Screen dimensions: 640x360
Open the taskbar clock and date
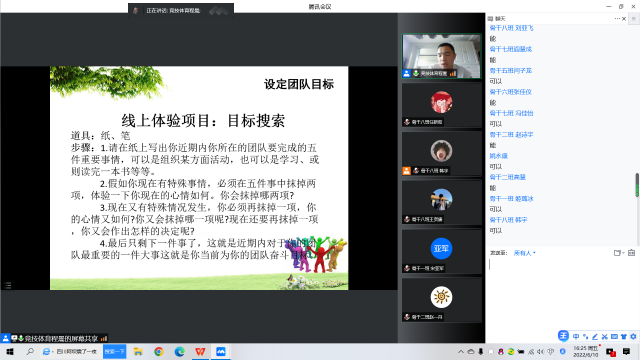pyautogui.click(x=586, y=351)
